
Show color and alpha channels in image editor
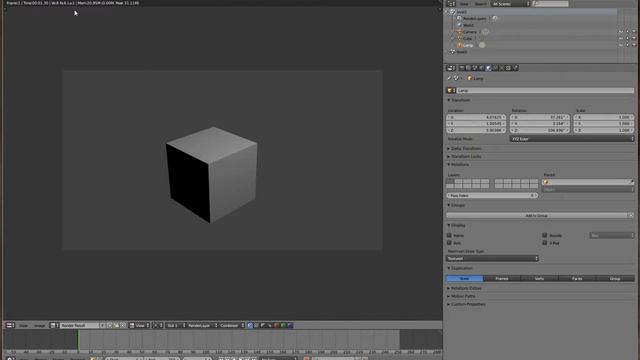250,325
